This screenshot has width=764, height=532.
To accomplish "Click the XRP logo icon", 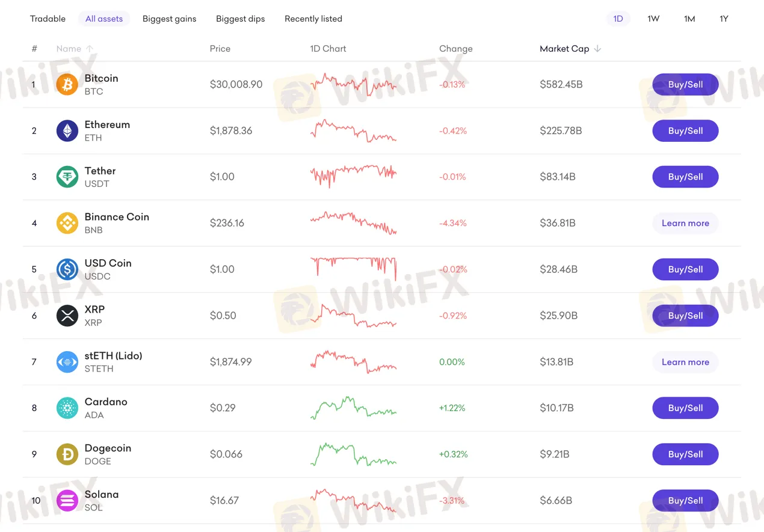I will coord(67,316).
